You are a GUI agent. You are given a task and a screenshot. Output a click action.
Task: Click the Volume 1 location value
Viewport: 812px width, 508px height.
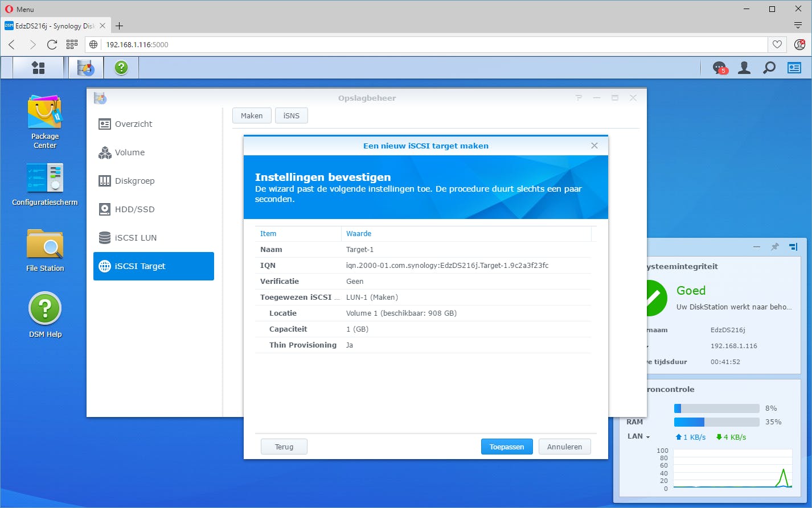[401, 313]
